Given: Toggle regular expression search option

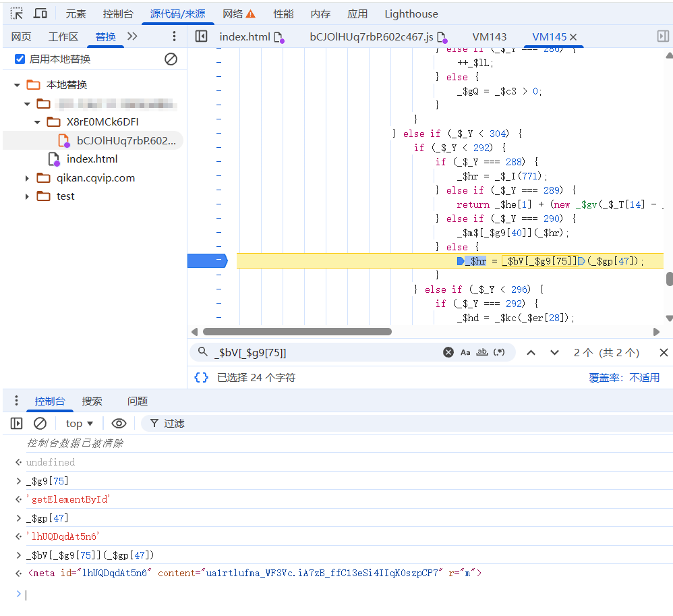Looking at the screenshot, I should tap(499, 352).
